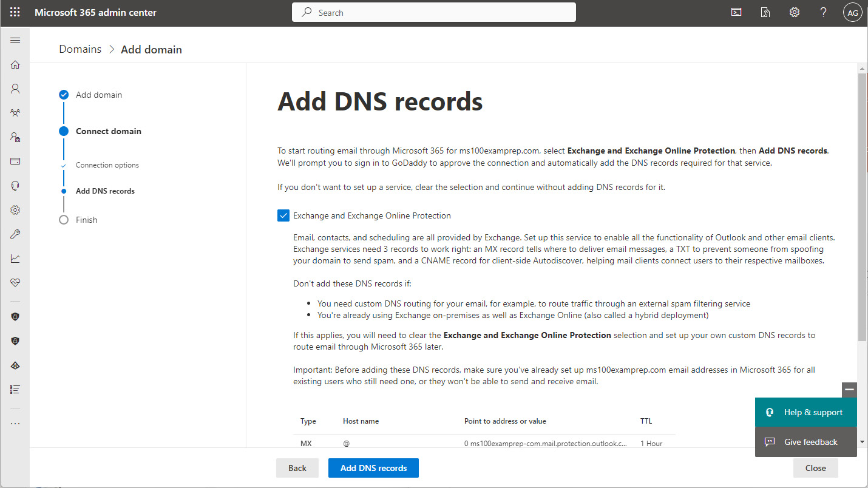The height and width of the screenshot is (488, 868).
Task: Open Cloud Shell icon in header
Action: coord(736,12)
